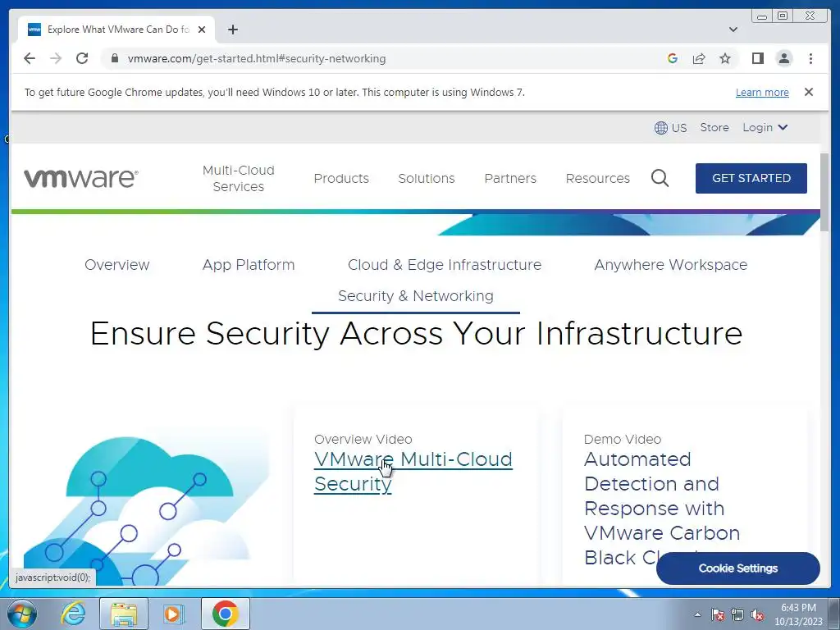This screenshot has width=840, height=630.
Task: Click the GET STARTED button
Action: coord(751,178)
